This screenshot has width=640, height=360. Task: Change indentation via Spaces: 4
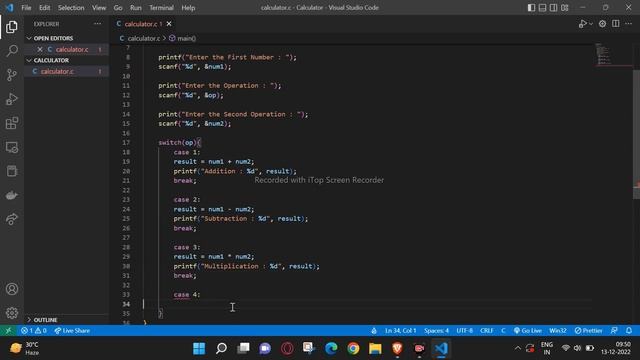coord(436,331)
